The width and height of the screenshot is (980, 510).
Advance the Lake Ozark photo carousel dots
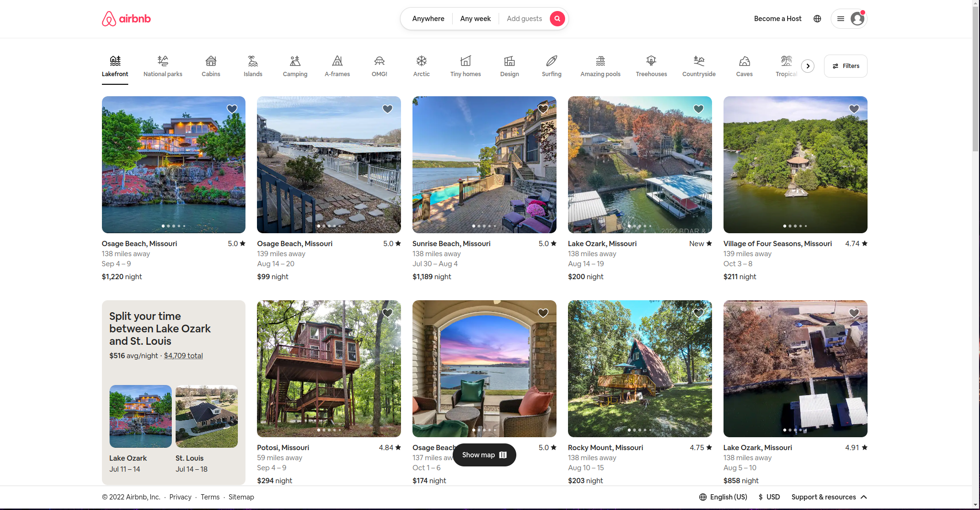[x=640, y=227]
